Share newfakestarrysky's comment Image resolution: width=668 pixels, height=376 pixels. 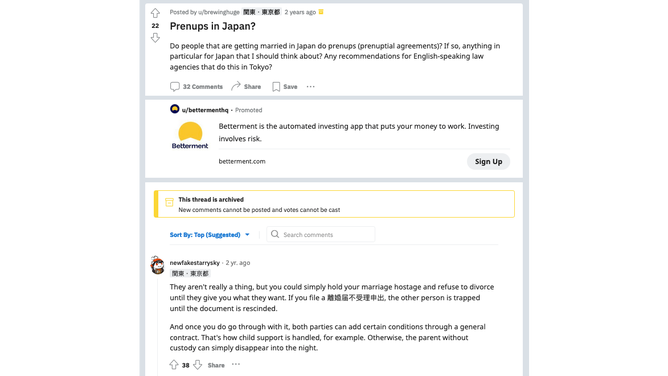[x=216, y=365]
